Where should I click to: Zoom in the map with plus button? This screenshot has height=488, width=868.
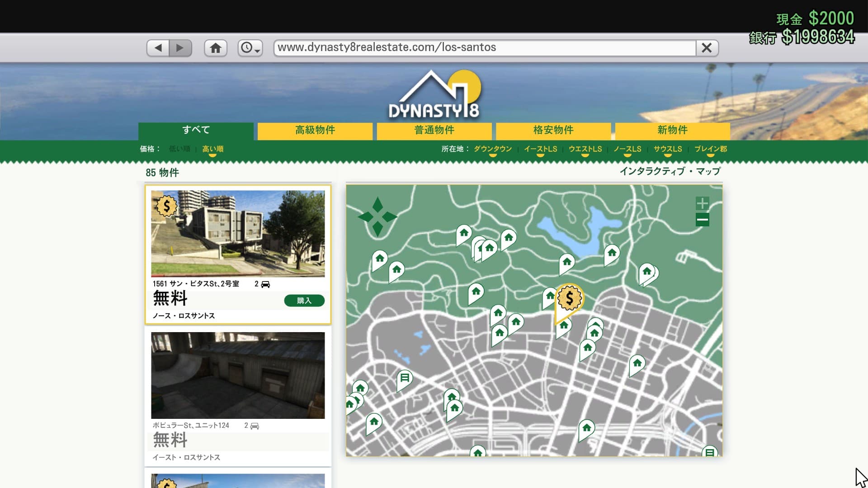tap(702, 203)
